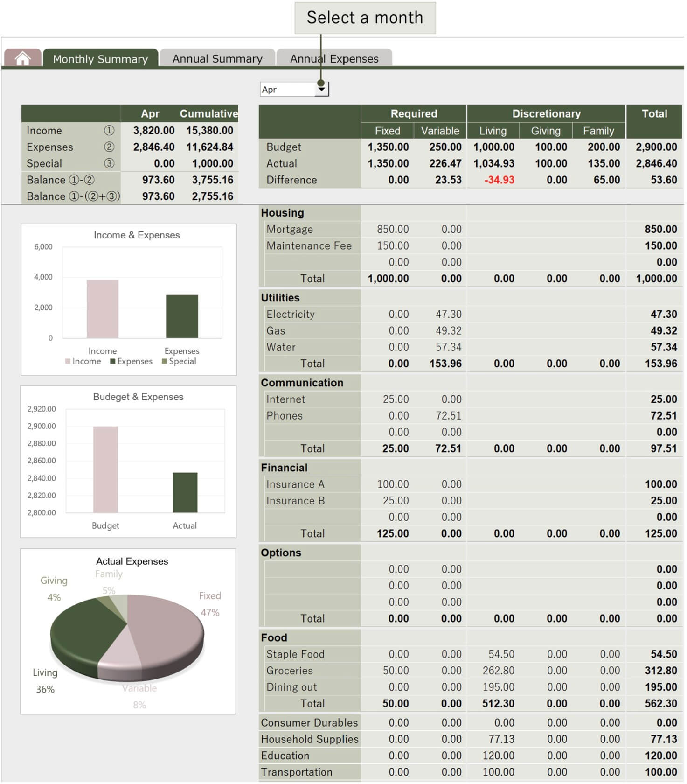
Task: Select the Consumer Durables row label
Action: coord(309,723)
